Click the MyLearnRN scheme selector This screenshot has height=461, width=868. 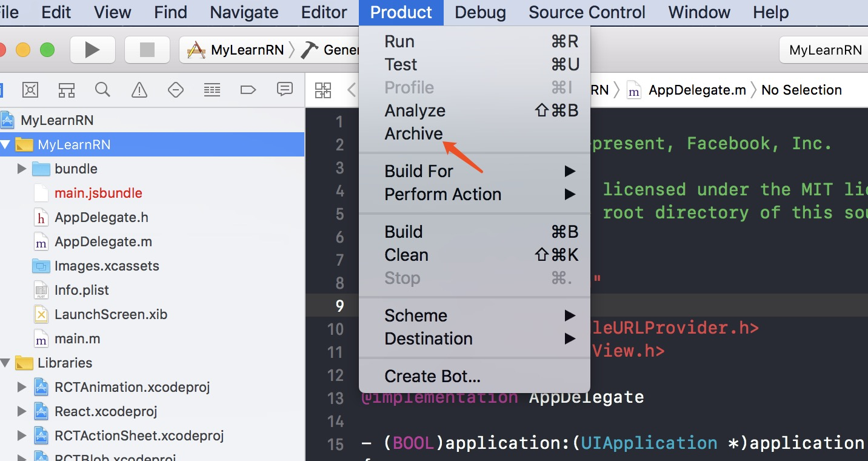coord(247,50)
